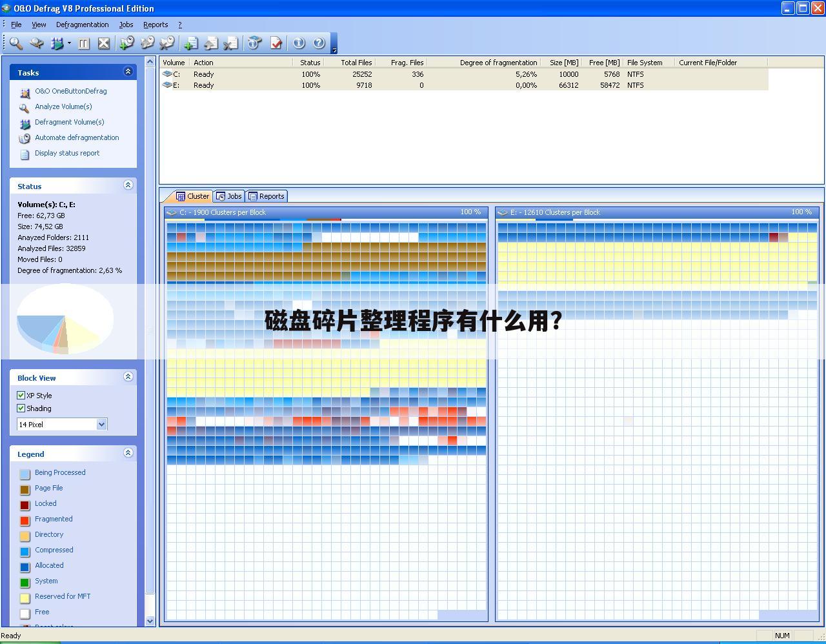This screenshot has height=644, width=826.
Task: Click the drive icon in C: cluster header
Action: coord(172,212)
